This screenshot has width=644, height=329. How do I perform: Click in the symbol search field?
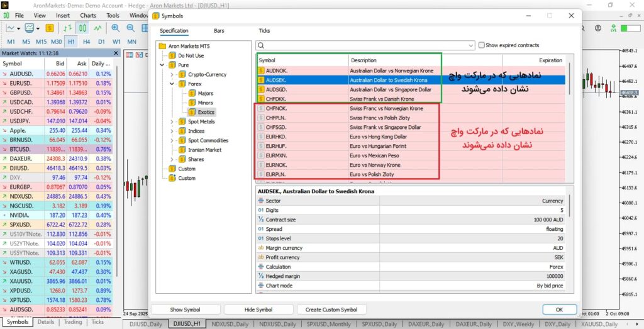tap(365, 45)
